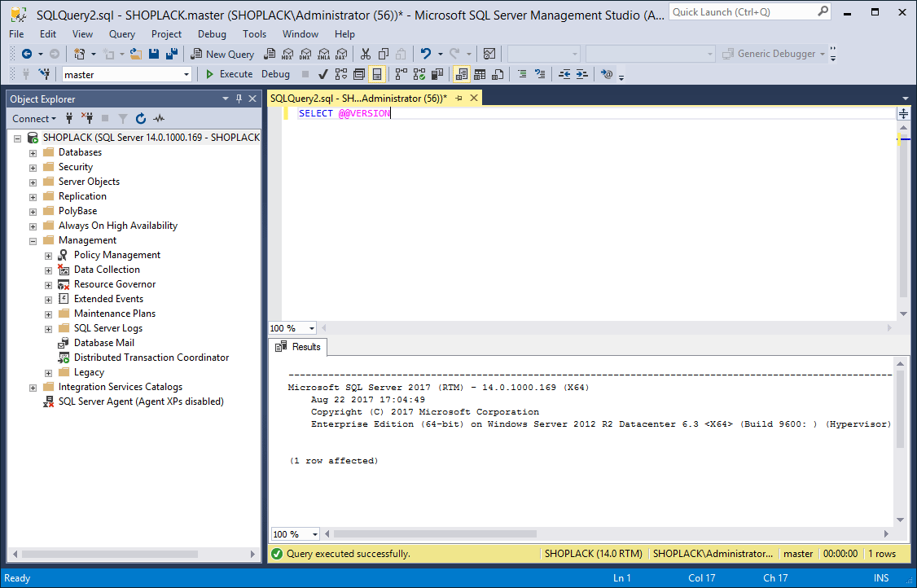Open the Tools menu
The height and width of the screenshot is (588, 917).
coord(254,34)
